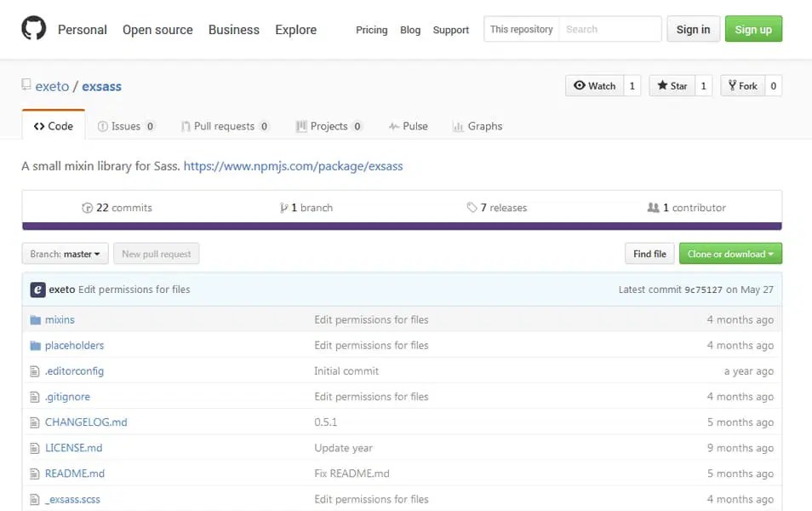Viewport: 812px width, 511px height.
Task: Open the Clone or download dropdown
Action: pos(730,253)
